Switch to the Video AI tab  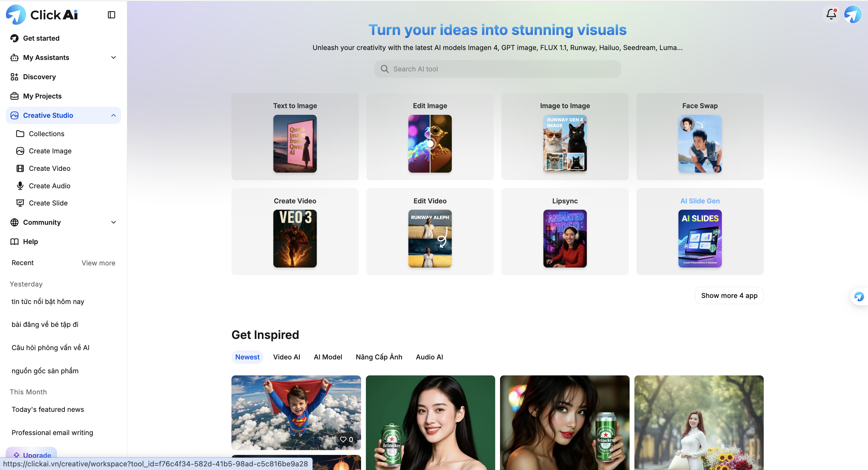[286, 357]
